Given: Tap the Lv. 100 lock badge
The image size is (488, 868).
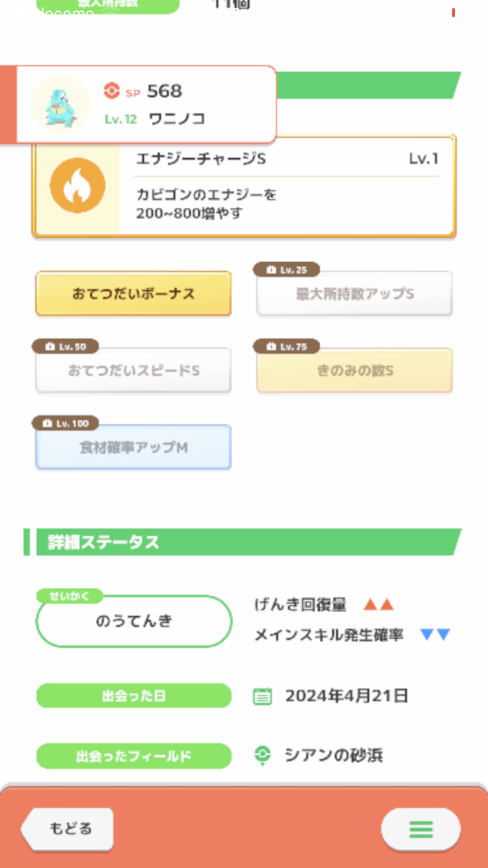Looking at the screenshot, I should click(x=65, y=424).
